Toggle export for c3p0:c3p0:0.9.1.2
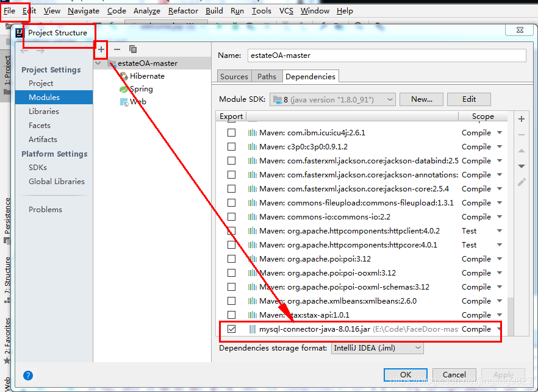This screenshot has width=538, height=392. [232, 147]
